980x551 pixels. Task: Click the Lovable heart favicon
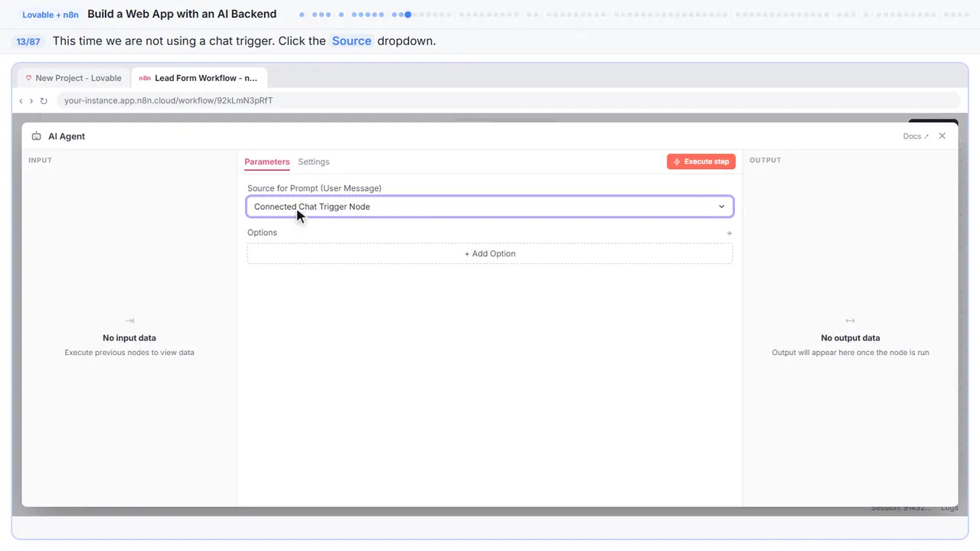click(29, 78)
